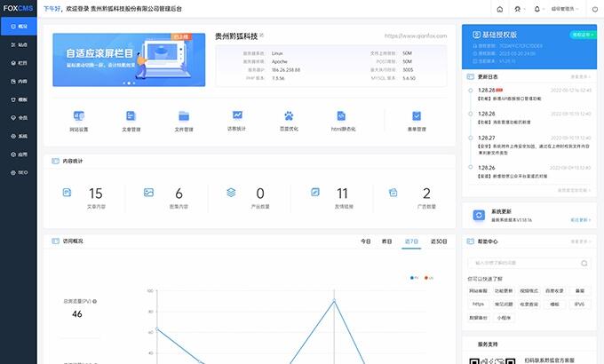Open the notification bell dropdown
This screenshot has height=364, width=604.
537,9
